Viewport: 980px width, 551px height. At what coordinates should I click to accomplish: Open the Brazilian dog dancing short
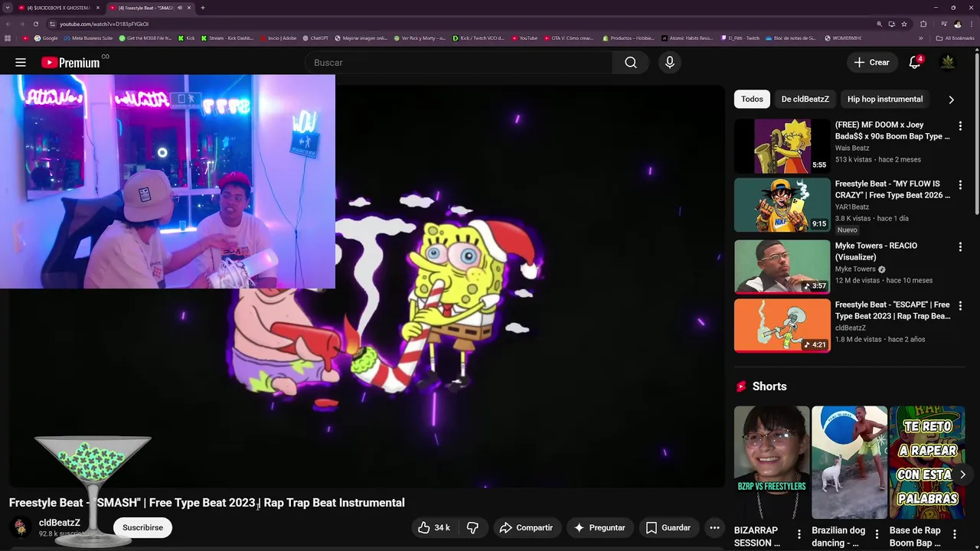(x=849, y=462)
